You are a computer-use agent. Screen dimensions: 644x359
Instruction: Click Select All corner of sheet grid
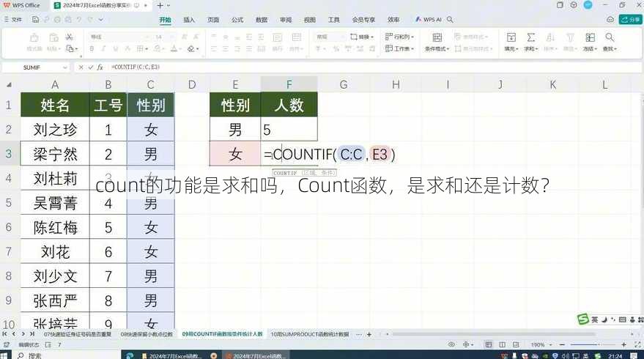click(9, 84)
